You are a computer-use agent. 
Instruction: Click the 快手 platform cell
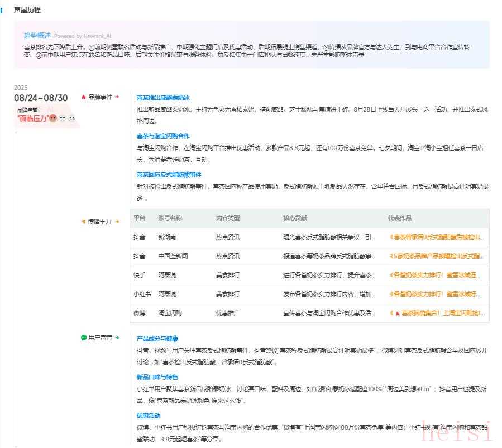click(139, 275)
